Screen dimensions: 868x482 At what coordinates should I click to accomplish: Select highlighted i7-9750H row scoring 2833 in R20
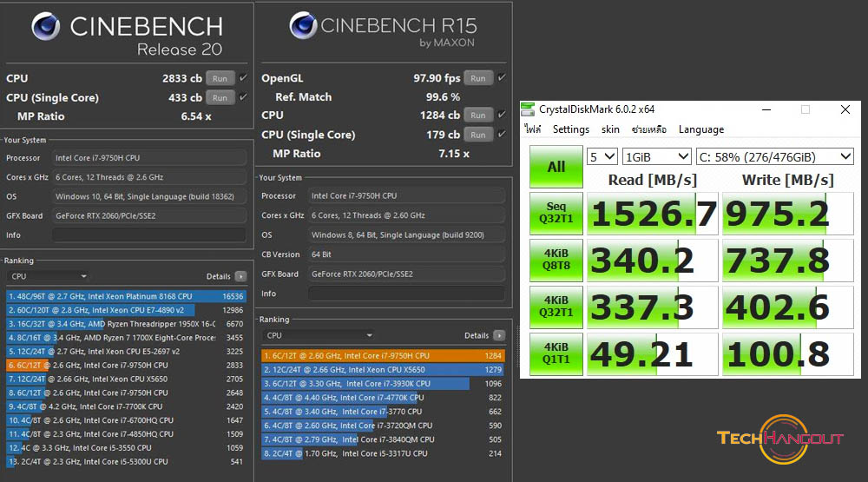(x=126, y=365)
